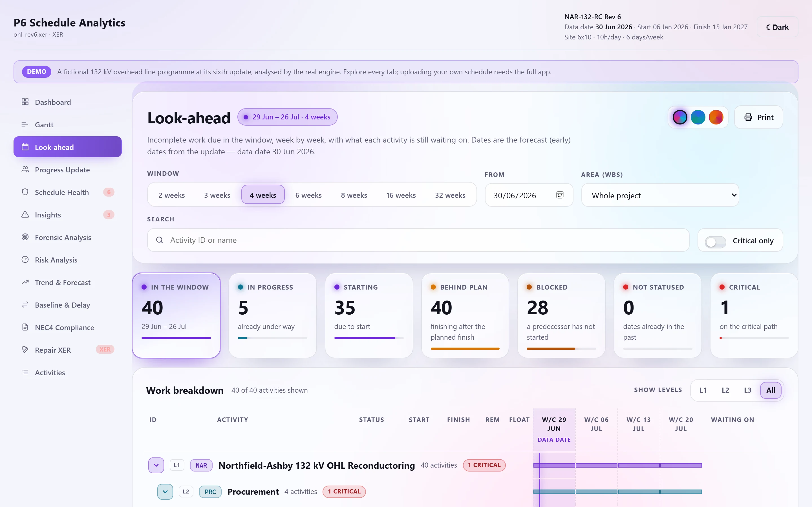Collapse the Northfield-Ashby L1 row
Image resolution: width=812 pixels, height=507 pixels.
pos(156,465)
